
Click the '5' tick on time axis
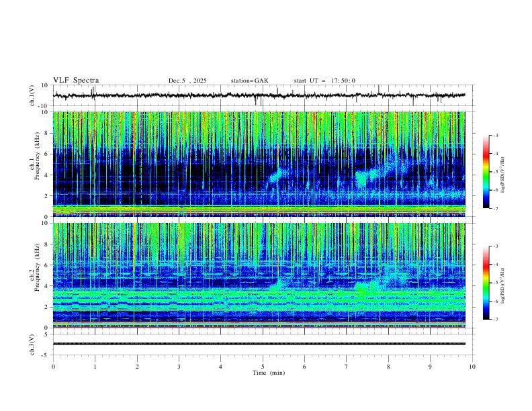click(x=263, y=367)
